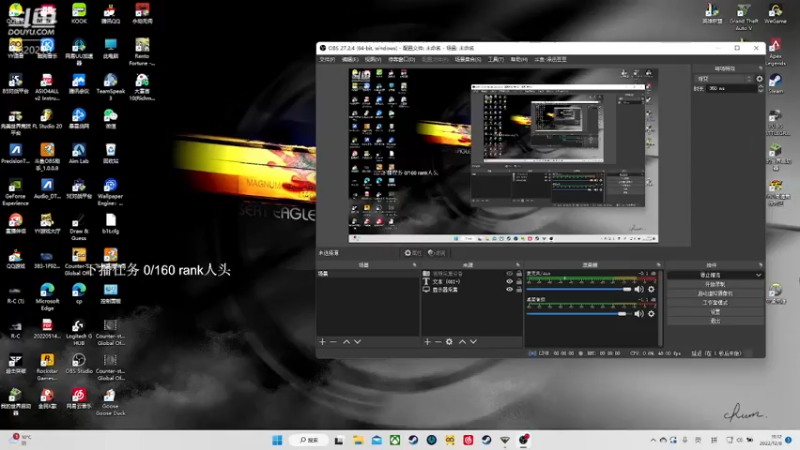Open KOOK desktop shortcut

[x=79, y=13]
